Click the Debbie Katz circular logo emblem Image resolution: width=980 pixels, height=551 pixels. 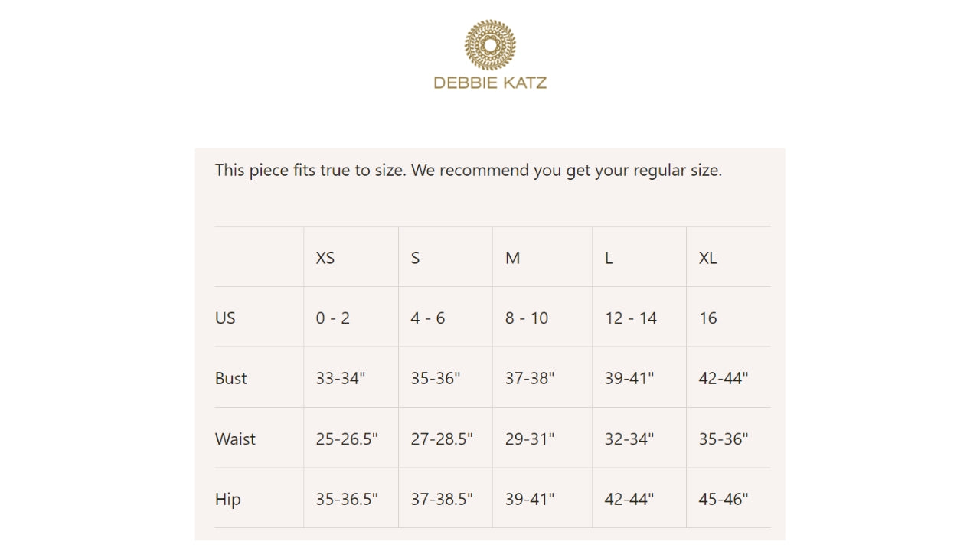tap(490, 45)
